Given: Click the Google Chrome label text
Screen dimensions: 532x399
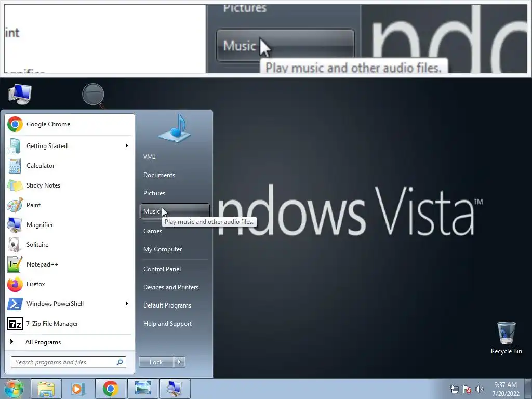Looking at the screenshot, I should [x=48, y=124].
